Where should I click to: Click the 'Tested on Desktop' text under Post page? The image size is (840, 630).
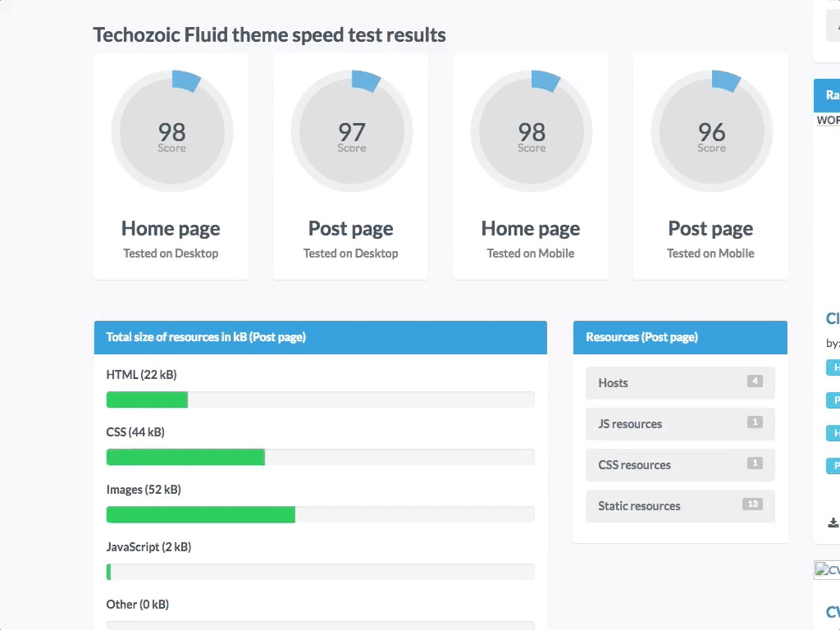pyautogui.click(x=351, y=253)
